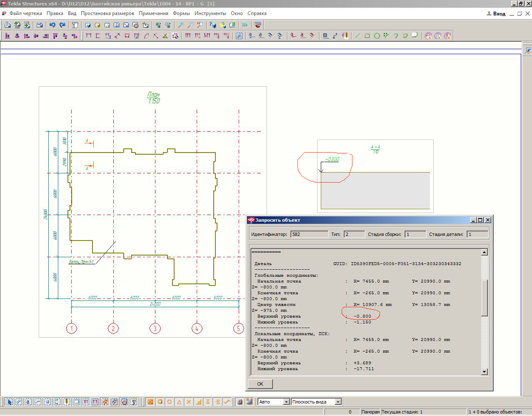532x416 pixels.
Task: Click the Redo arrow icon
Action: point(62,25)
